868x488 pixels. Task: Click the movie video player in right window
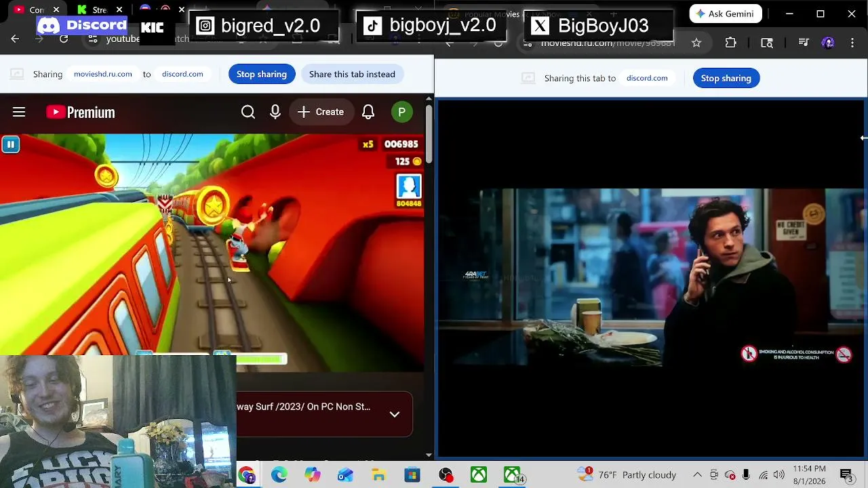[651, 277]
